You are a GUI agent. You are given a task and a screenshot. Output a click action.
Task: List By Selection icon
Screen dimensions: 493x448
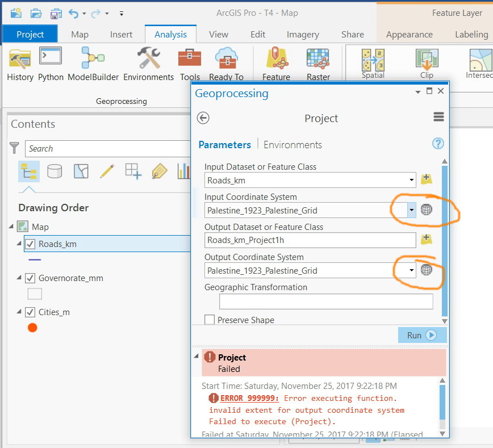(x=81, y=171)
